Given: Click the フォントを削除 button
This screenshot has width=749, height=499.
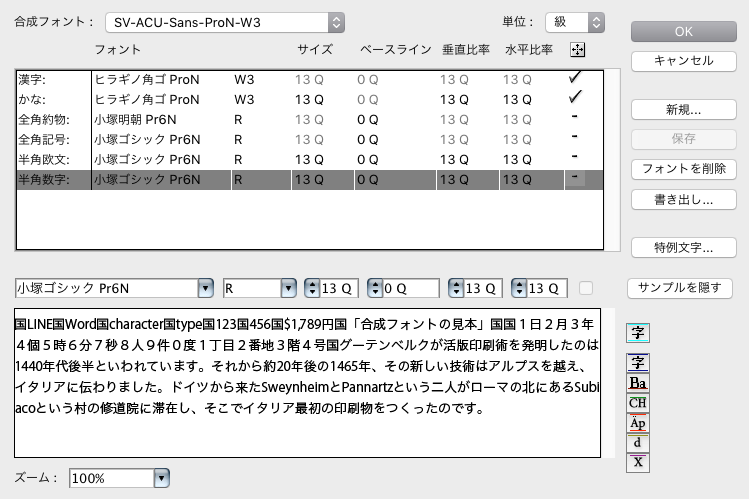Looking at the screenshot, I should [x=684, y=169].
